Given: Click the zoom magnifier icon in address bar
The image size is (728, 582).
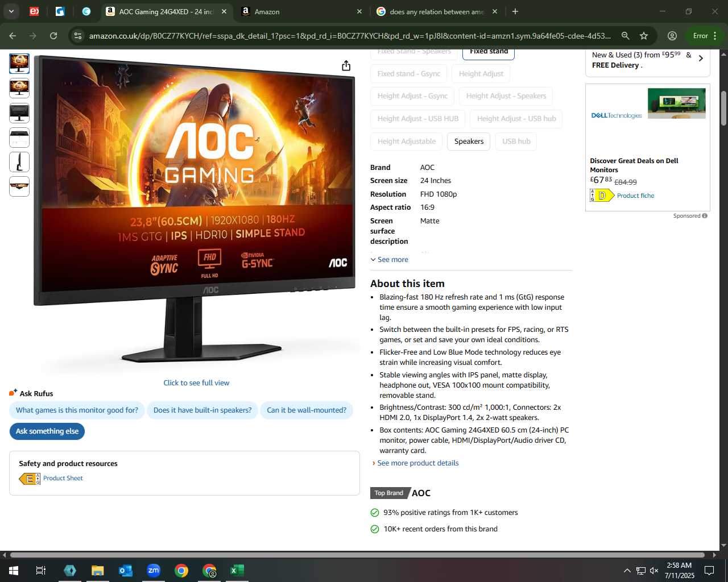Looking at the screenshot, I should [x=625, y=36].
